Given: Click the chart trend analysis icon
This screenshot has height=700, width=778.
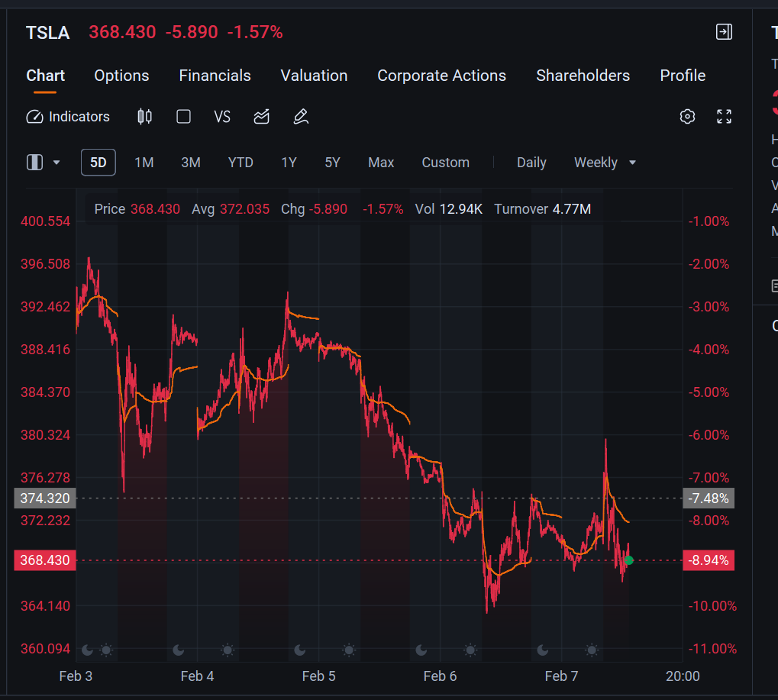Looking at the screenshot, I should click(261, 117).
